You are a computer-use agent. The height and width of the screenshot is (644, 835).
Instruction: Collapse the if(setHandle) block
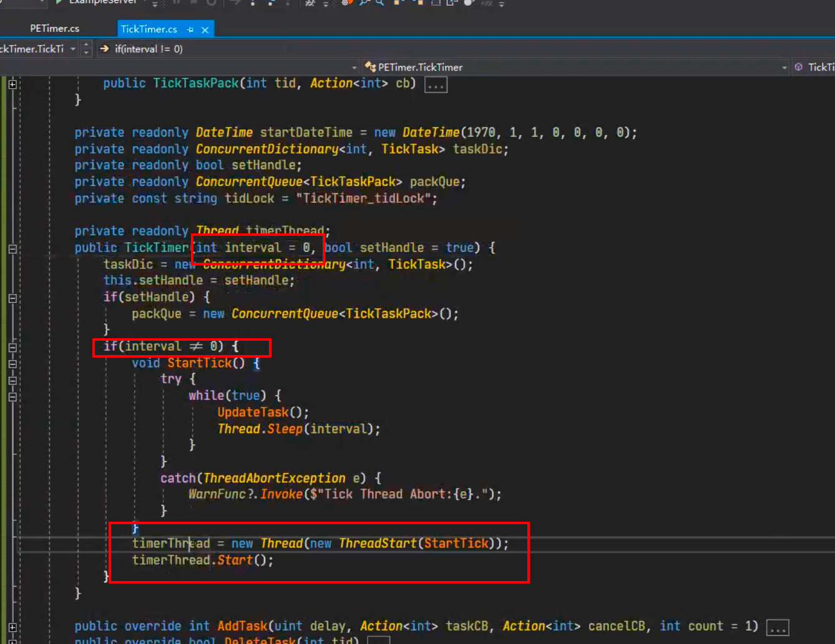pos(12,298)
